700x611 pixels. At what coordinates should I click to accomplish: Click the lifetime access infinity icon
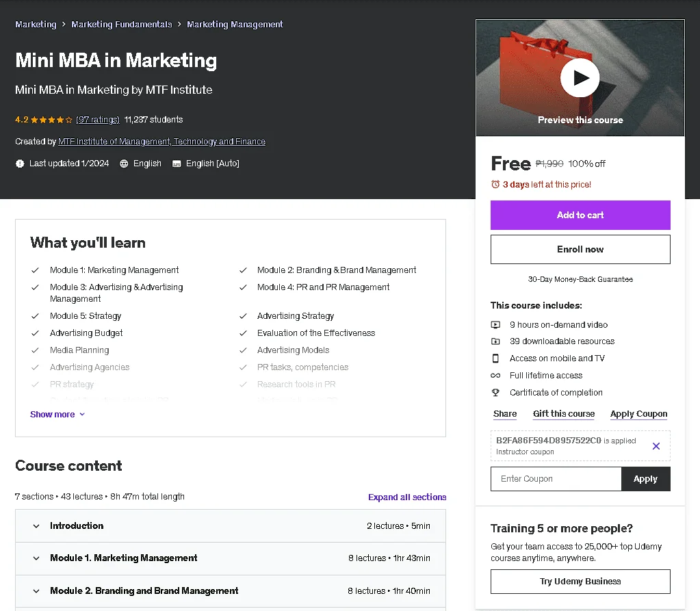coord(495,376)
